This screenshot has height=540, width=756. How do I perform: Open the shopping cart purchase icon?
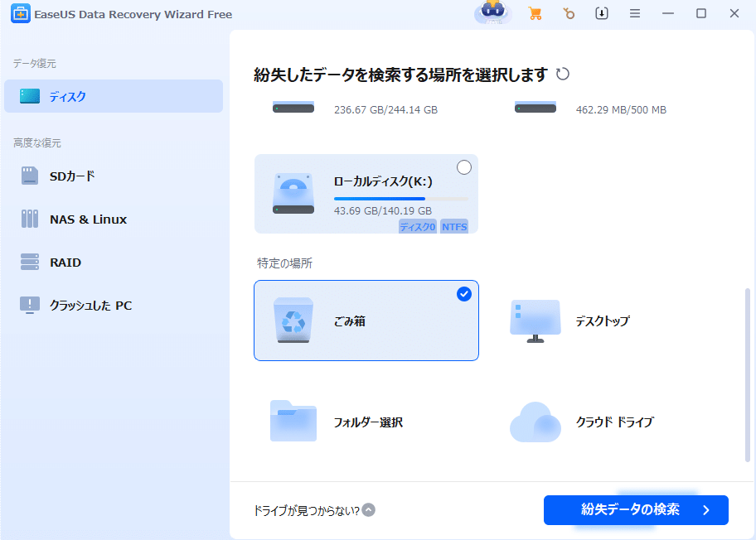[x=535, y=13]
